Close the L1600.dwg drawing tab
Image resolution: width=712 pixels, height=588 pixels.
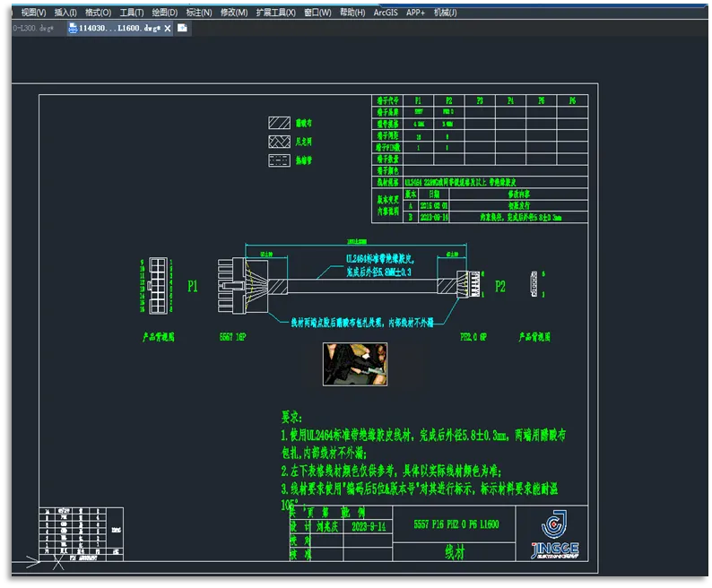(166, 29)
